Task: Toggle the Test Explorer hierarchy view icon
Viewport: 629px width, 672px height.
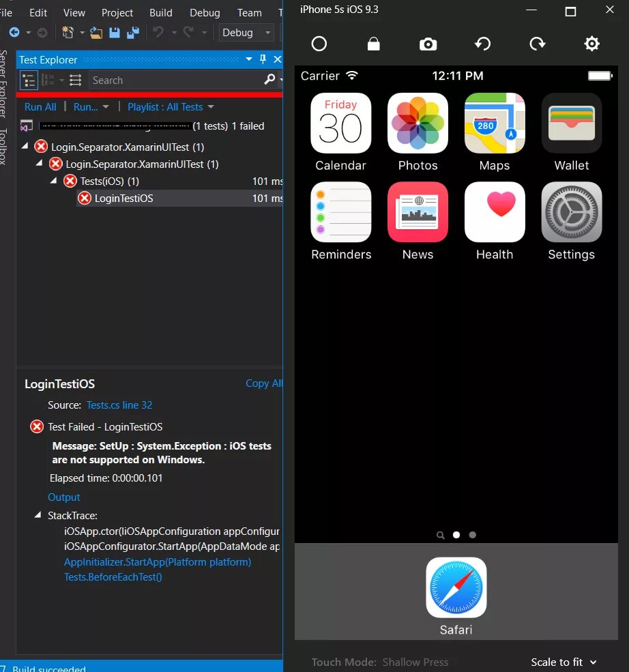Action: click(x=29, y=80)
